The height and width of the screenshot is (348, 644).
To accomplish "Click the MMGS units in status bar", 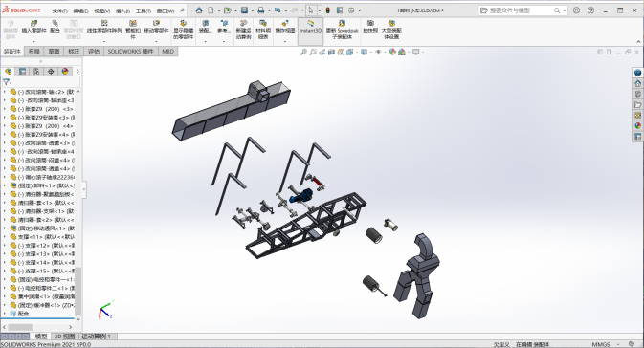I will tap(601, 344).
